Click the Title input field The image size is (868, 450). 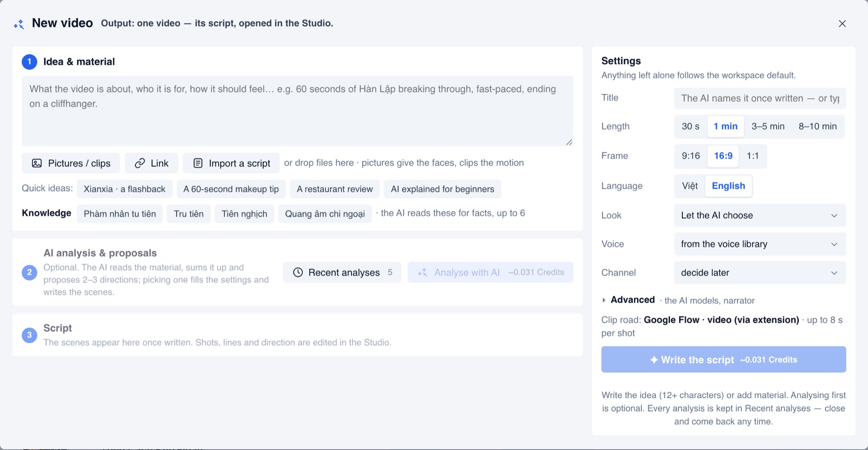click(x=760, y=99)
